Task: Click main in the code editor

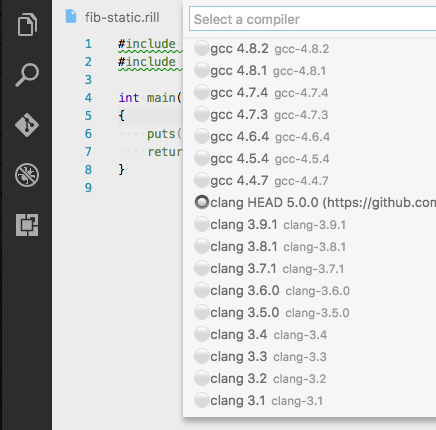Action: 161,98
